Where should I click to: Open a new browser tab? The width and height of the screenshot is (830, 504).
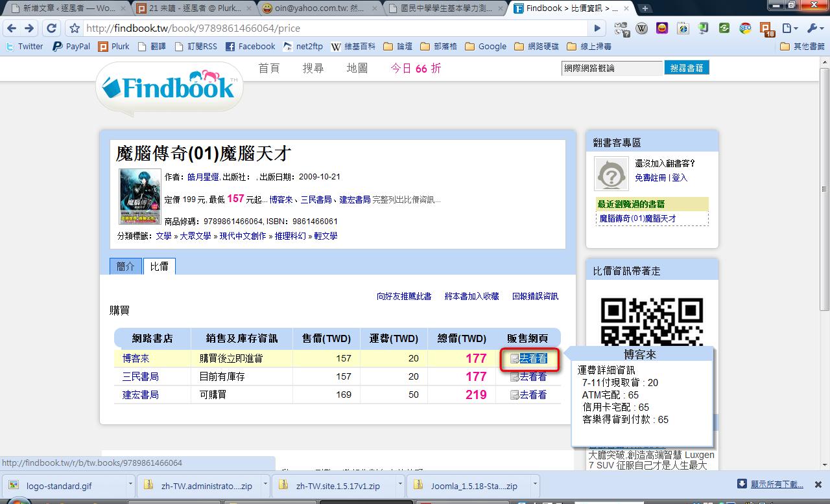(x=645, y=8)
